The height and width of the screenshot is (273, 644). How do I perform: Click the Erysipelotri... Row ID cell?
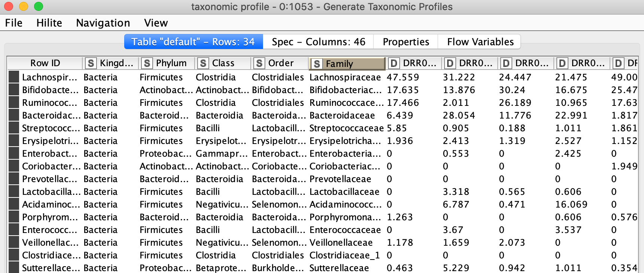(x=50, y=141)
